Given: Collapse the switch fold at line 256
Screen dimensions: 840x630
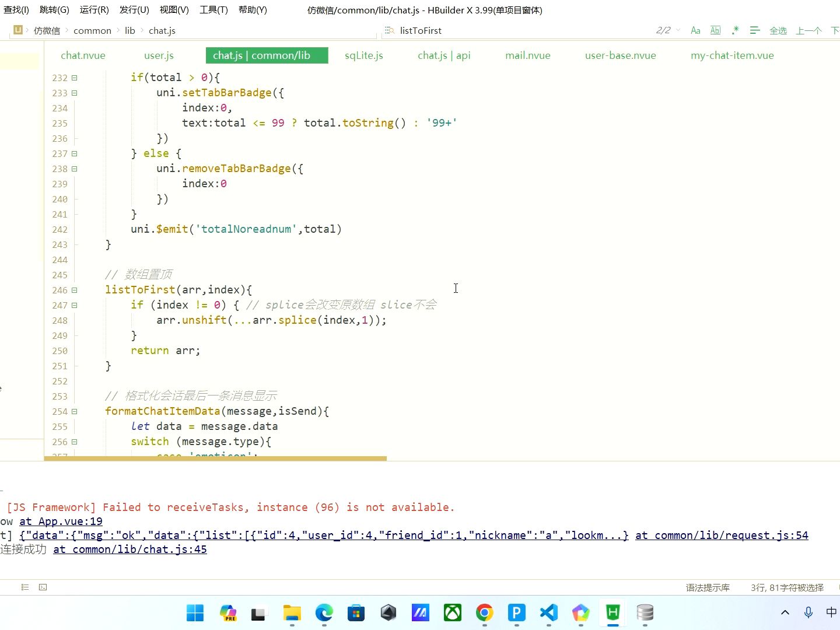Looking at the screenshot, I should click(x=74, y=442).
